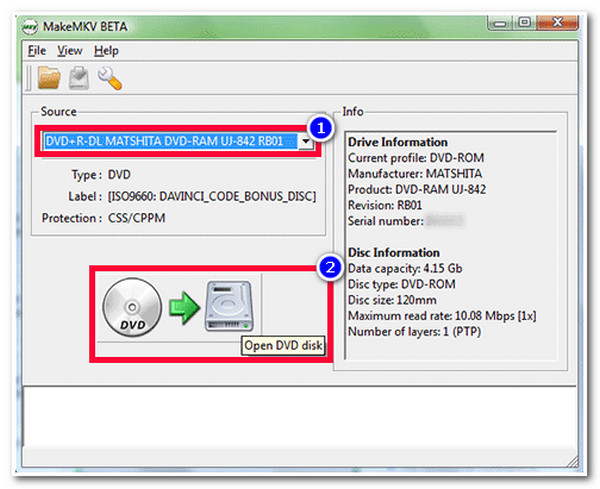Open the Help menu
The height and width of the screenshot is (489, 600).
106,51
